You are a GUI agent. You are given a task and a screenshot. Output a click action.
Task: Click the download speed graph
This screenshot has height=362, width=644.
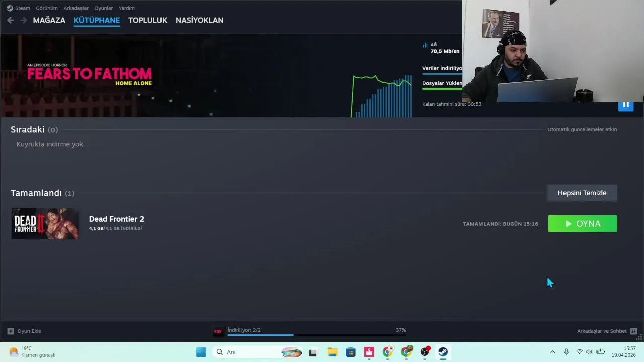(382, 96)
